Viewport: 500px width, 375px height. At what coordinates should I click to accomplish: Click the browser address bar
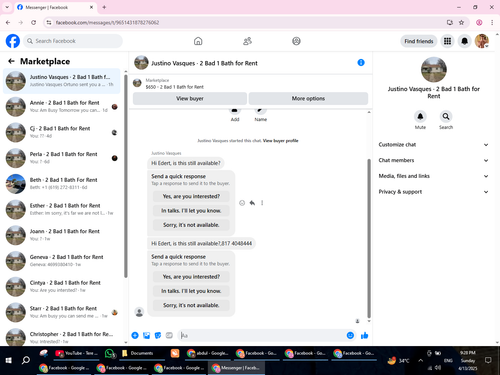[247, 22]
